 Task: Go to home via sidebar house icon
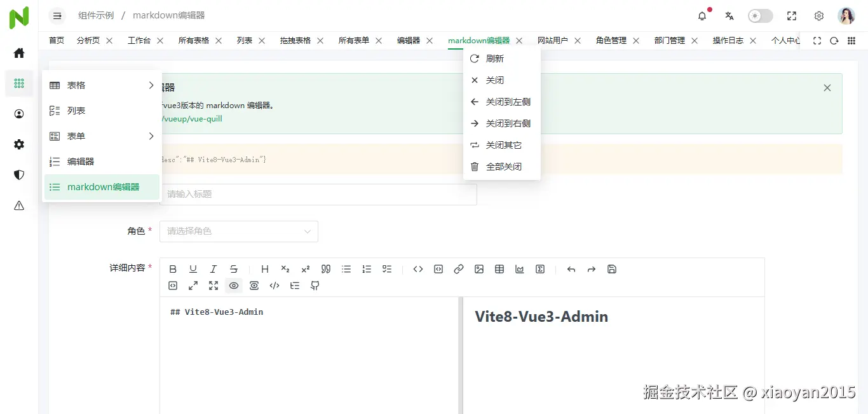coord(19,53)
